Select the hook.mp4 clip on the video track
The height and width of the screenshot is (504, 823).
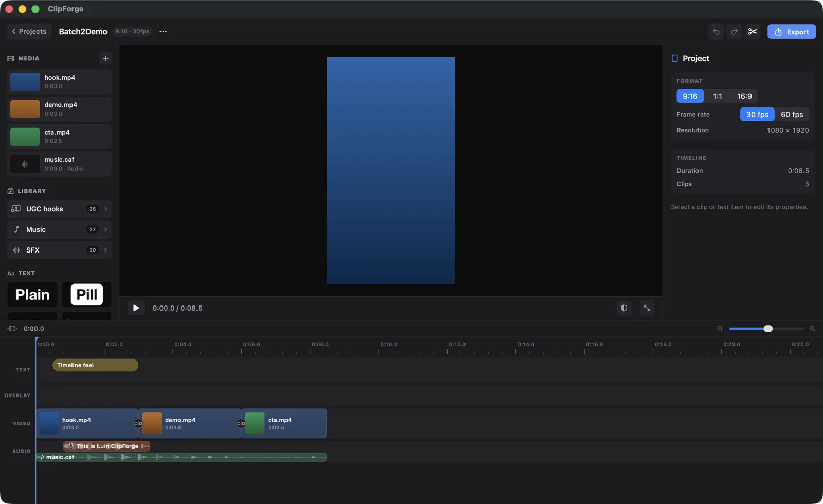click(87, 423)
